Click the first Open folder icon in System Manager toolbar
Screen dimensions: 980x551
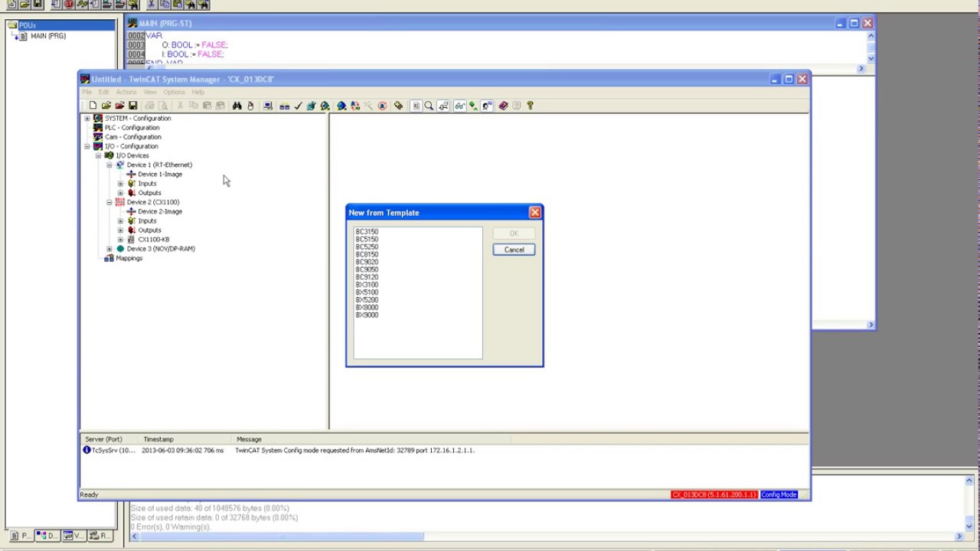(106, 106)
